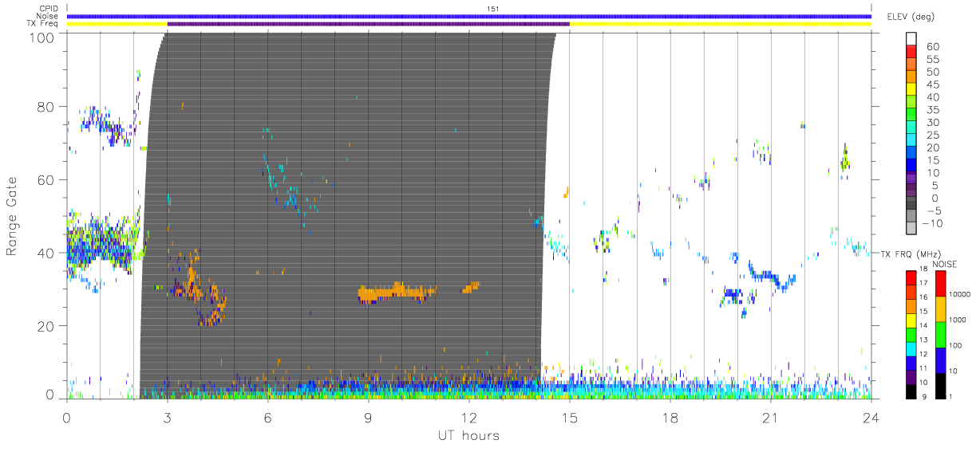The width and height of the screenshot is (980, 452).
Task: Click x-axis tick label 21
Action: tap(771, 417)
